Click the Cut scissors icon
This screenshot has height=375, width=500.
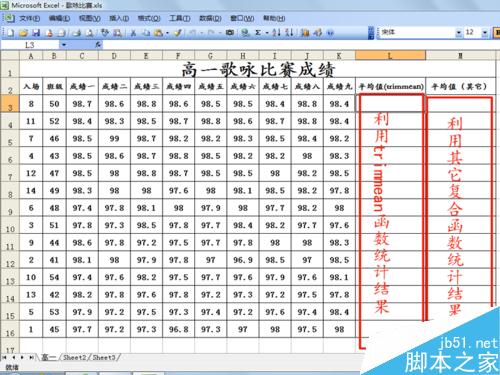pyautogui.click(x=133, y=33)
